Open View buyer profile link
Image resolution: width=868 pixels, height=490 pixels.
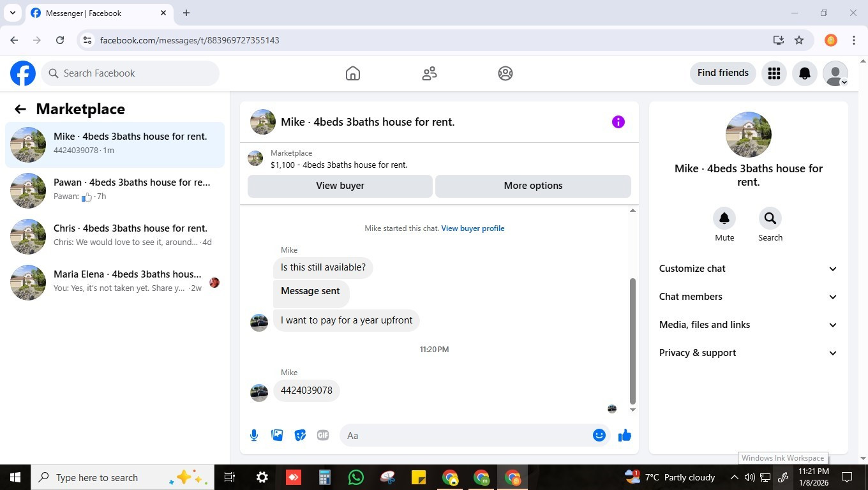tap(473, 228)
